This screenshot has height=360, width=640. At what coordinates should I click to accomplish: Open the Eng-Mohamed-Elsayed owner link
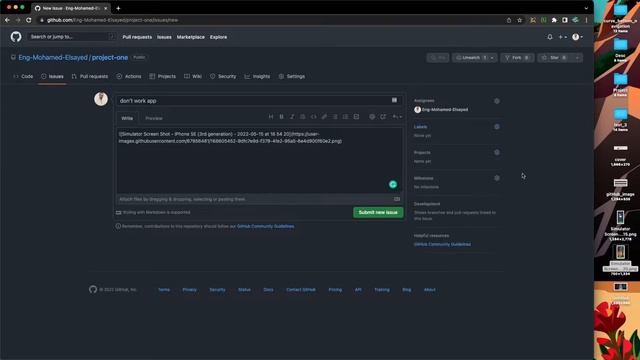pos(53,58)
